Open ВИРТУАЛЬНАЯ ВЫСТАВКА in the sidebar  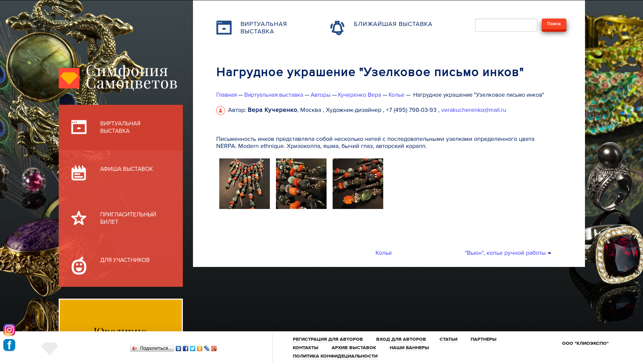point(120,127)
